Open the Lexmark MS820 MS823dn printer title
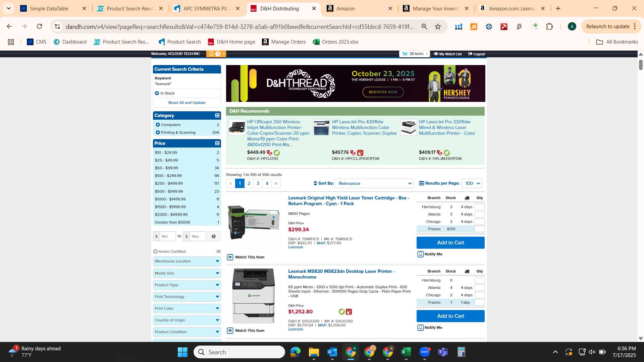Viewport: 644px width, 362px height. point(341,274)
